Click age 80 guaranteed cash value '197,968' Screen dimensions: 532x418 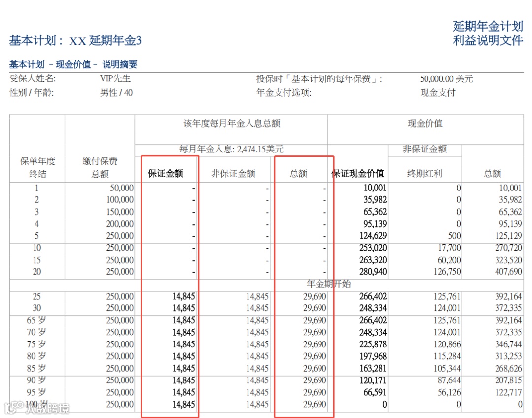(373, 356)
